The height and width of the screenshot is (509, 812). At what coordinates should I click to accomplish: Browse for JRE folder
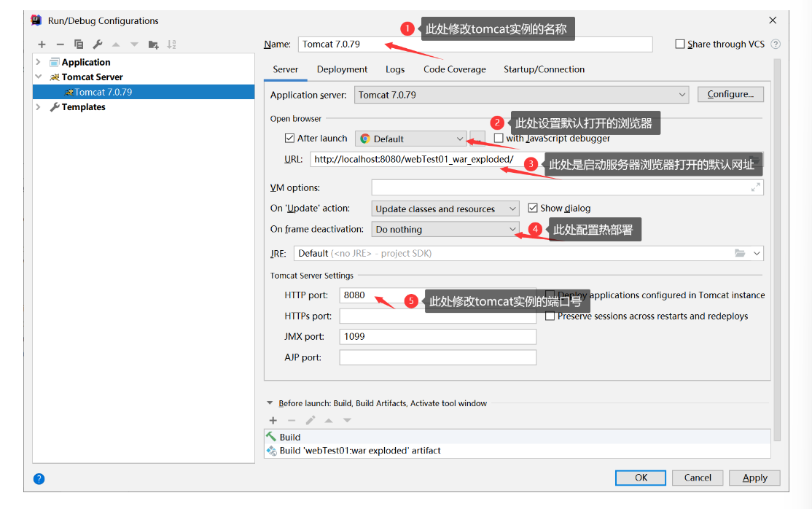pos(740,253)
